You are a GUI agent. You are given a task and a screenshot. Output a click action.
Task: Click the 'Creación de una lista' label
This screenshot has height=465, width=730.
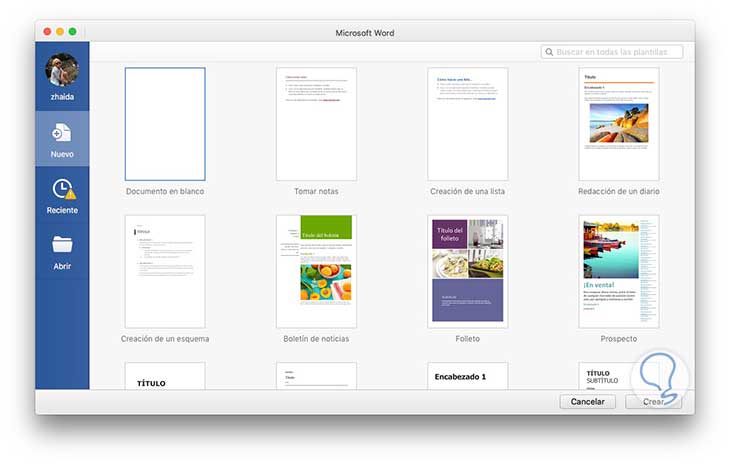click(467, 191)
